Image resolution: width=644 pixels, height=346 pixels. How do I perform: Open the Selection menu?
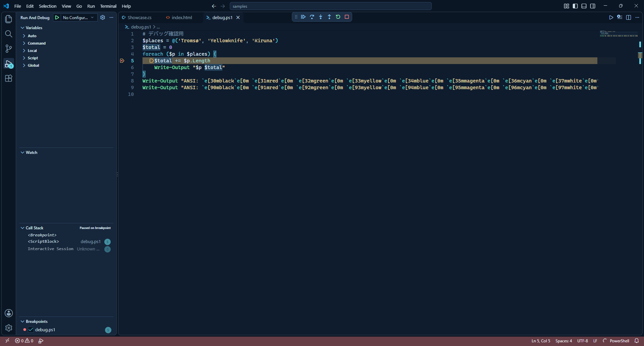point(48,6)
